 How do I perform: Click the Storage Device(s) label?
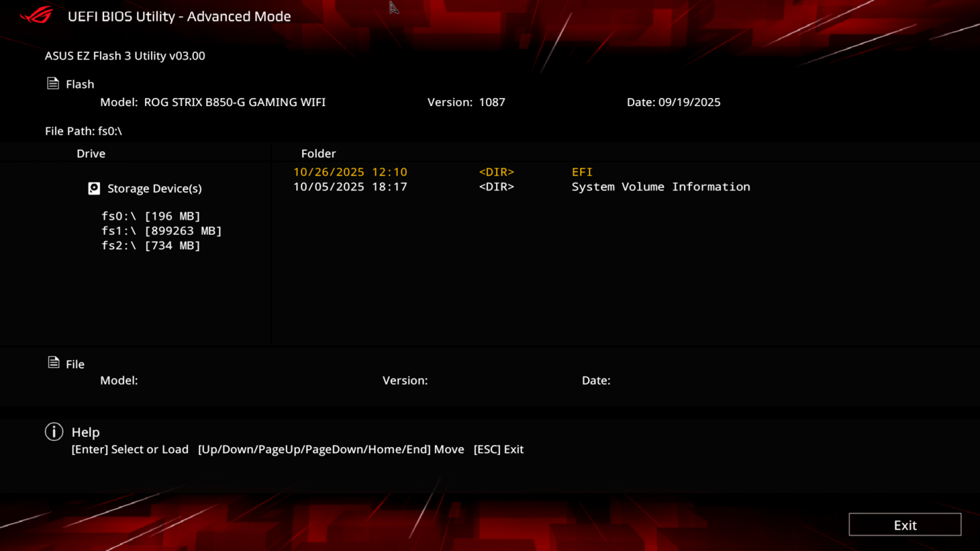(154, 188)
